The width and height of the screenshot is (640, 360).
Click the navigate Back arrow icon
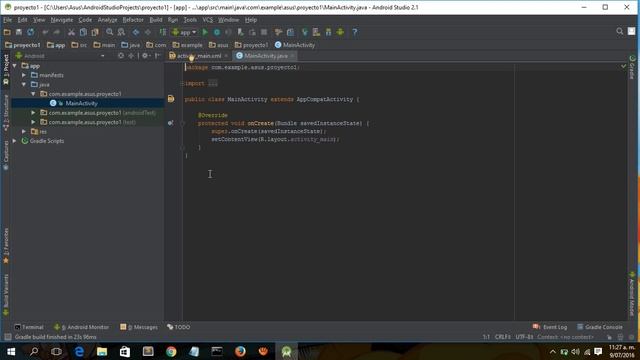pyautogui.click(x=136, y=32)
